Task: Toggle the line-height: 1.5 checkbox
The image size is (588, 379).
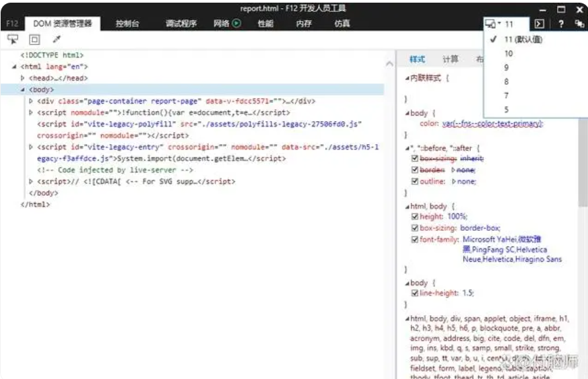Action: 415,293
